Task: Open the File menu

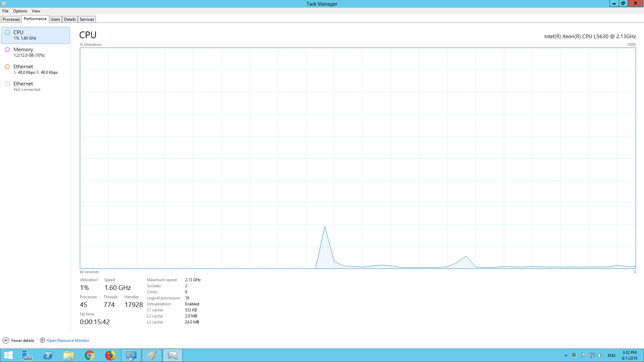Action: (x=5, y=11)
